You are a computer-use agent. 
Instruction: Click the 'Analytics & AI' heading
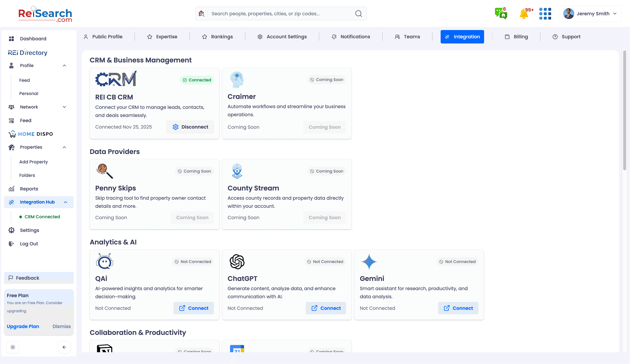point(113,242)
